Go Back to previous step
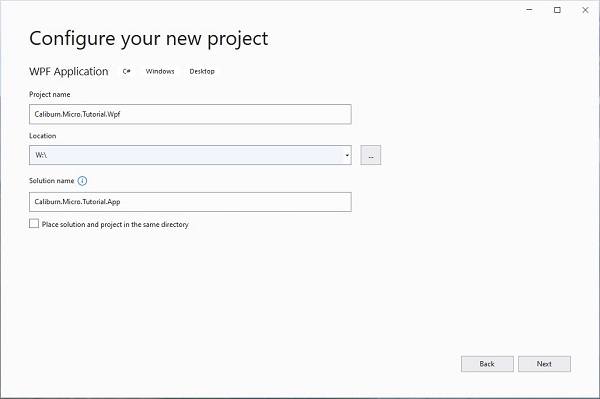The width and height of the screenshot is (600, 399). (487, 364)
